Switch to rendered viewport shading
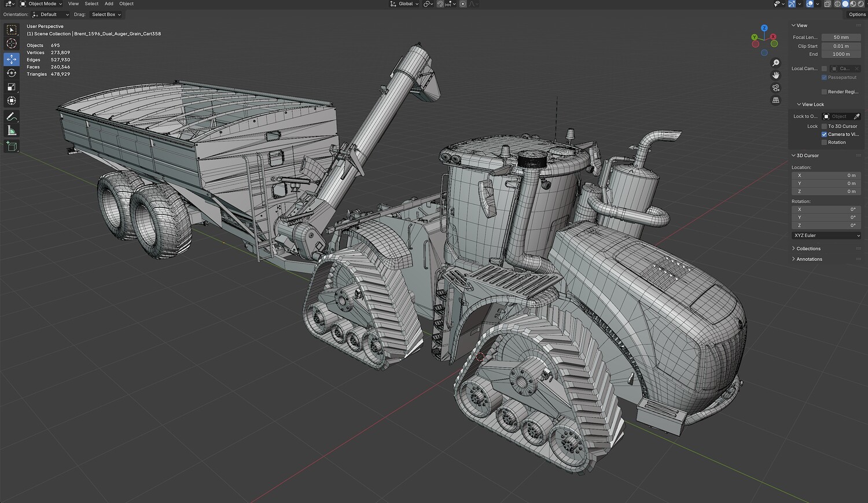 pos(860,4)
